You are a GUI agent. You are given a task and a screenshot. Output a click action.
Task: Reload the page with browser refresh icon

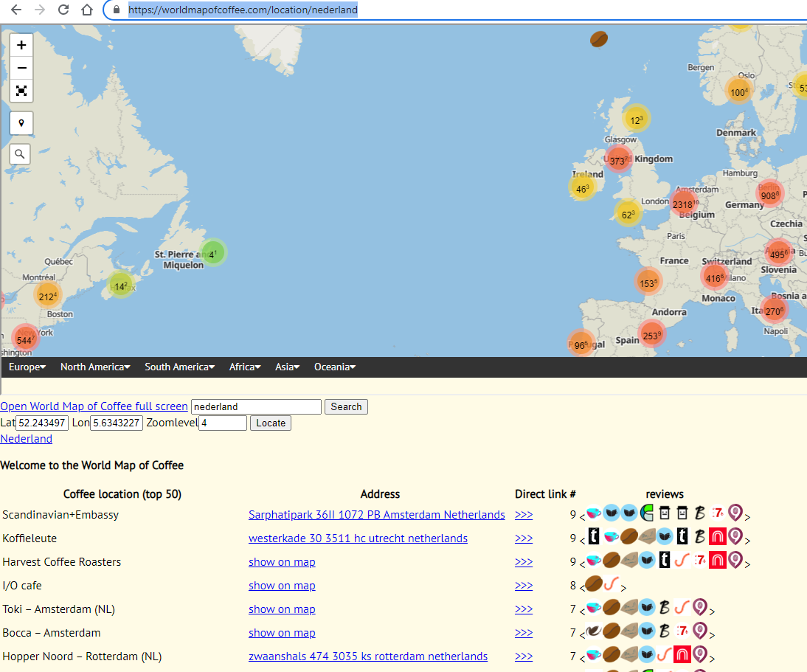[x=63, y=10]
